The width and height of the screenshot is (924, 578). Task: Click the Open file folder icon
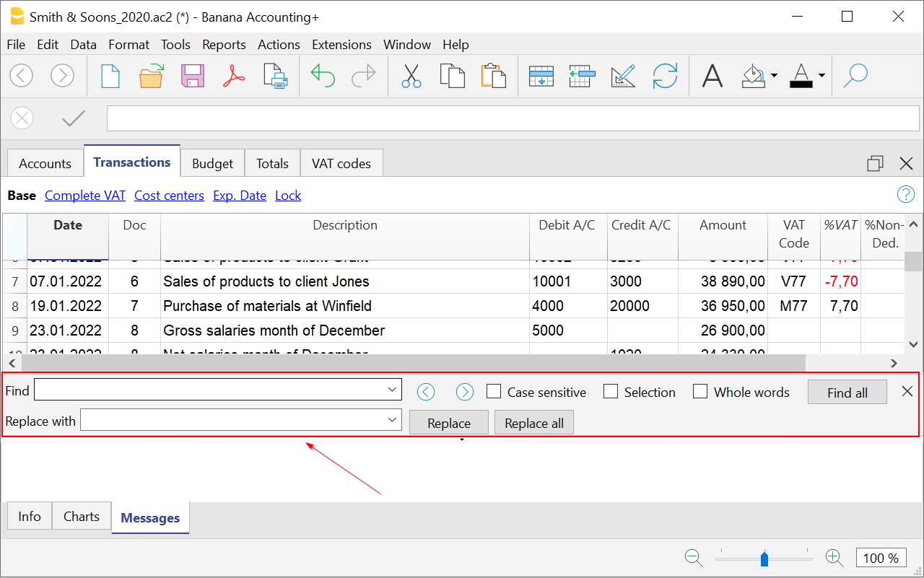[x=151, y=75]
